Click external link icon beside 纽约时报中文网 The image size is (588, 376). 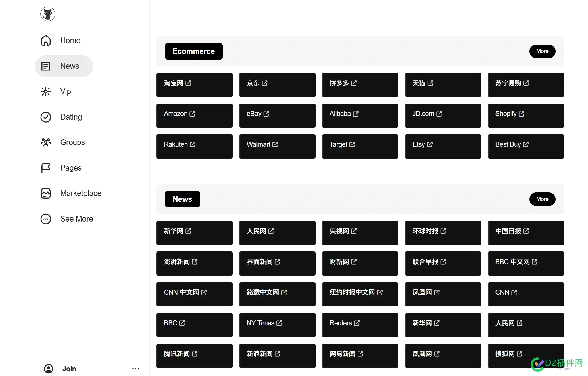point(380,293)
